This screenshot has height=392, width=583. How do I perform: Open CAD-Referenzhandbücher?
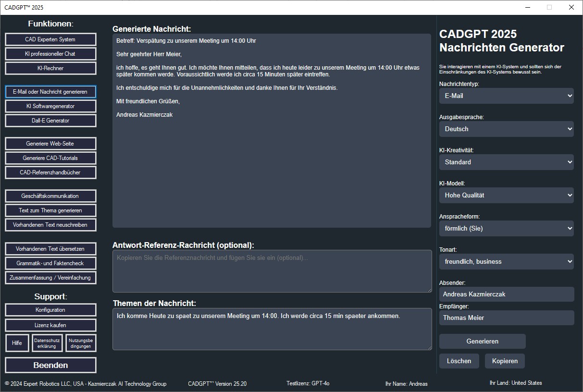pyautogui.click(x=50, y=172)
